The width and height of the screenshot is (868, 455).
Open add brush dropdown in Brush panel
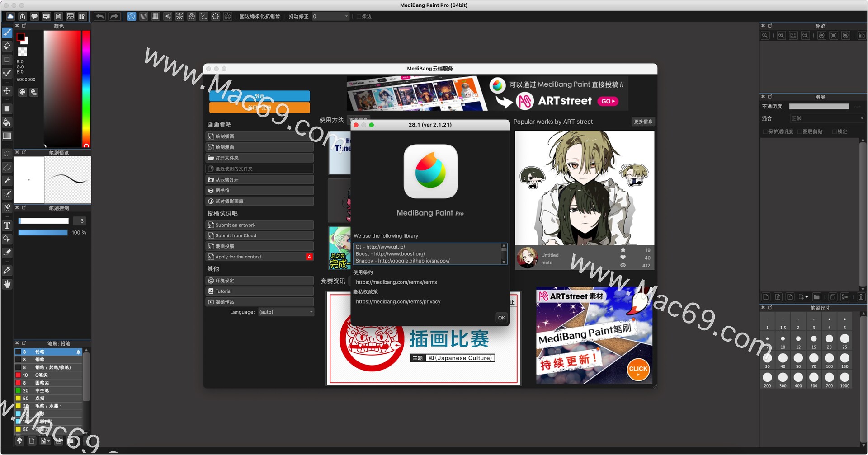(45, 441)
